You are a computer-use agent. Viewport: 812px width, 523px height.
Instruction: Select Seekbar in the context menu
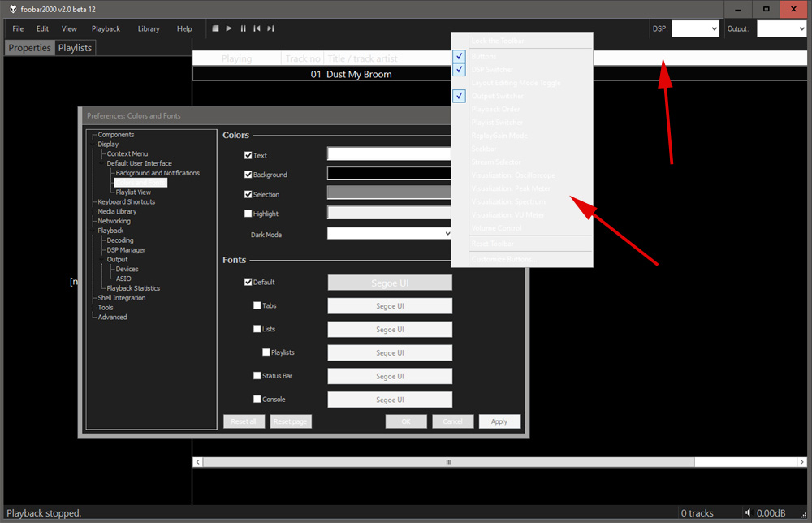coord(522,149)
